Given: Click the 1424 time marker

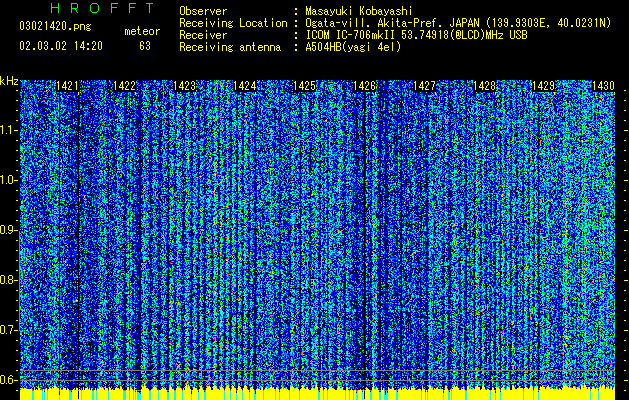Looking at the screenshot, I should (x=245, y=86).
